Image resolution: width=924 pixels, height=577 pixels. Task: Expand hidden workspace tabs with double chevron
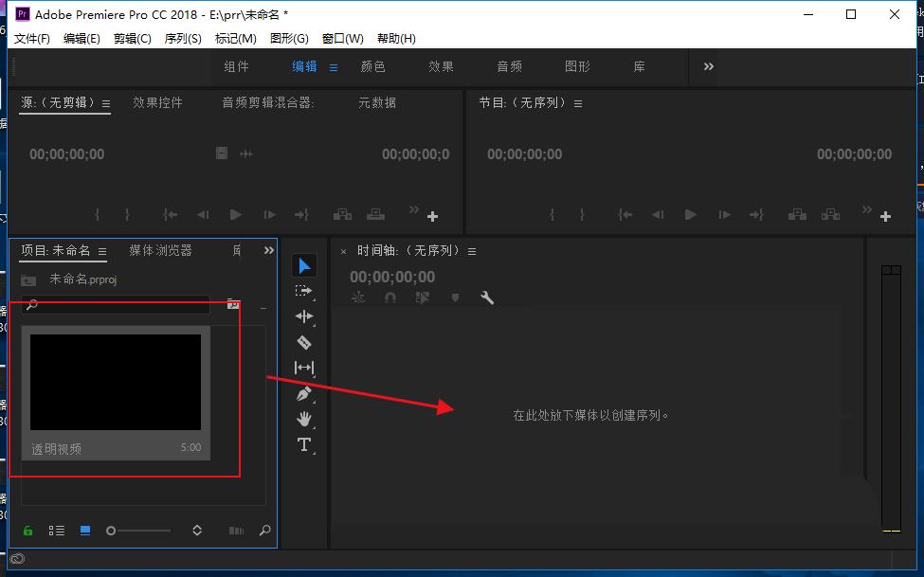(709, 66)
